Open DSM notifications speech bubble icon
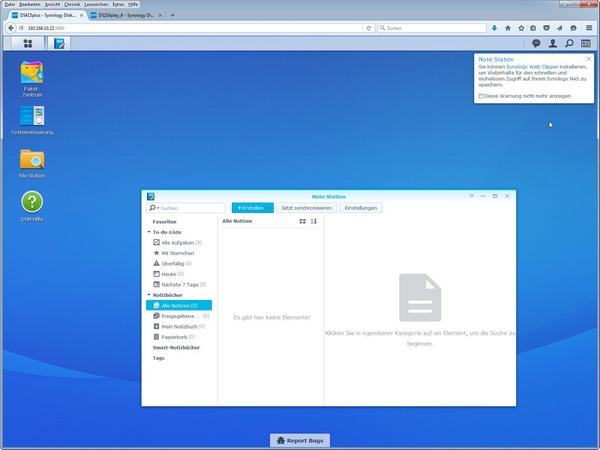600x450 pixels. (536, 43)
